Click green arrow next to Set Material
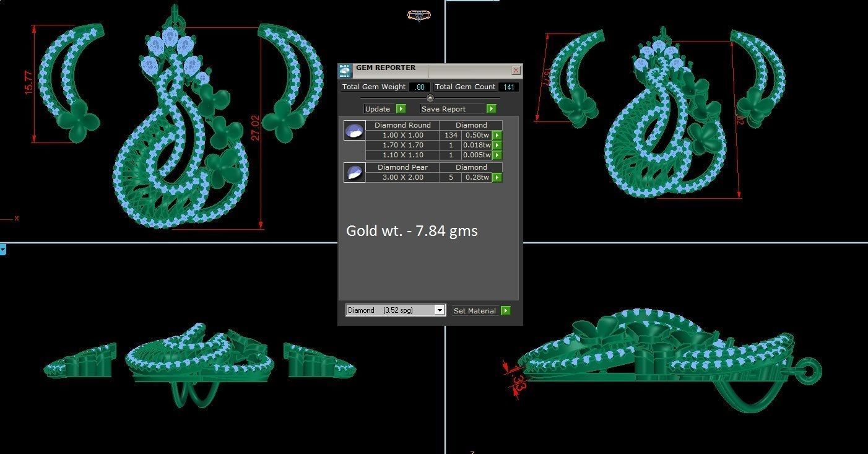Image resolution: width=868 pixels, height=454 pixels. (506, 311)
